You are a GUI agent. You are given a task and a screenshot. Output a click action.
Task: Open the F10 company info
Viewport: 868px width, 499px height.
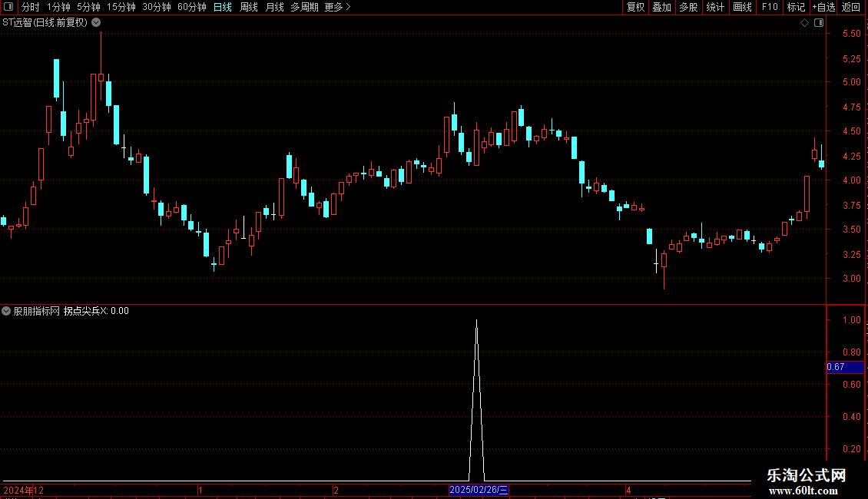pyautogui.click(x=770, y=7)
